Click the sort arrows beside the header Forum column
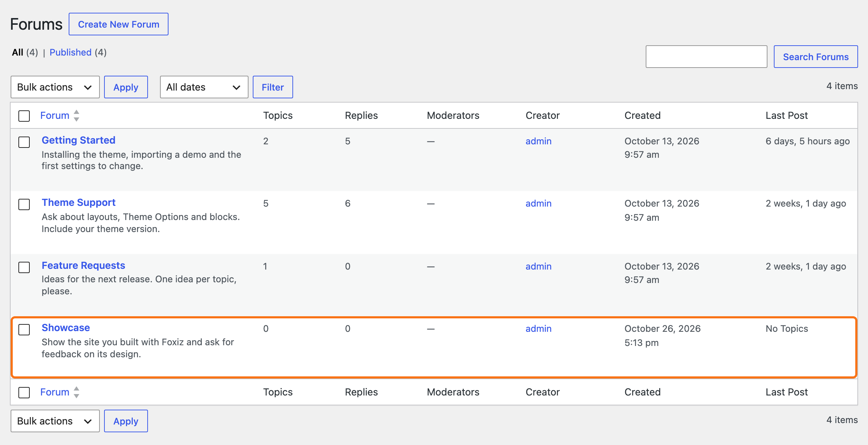Screen dimensions: 868x445 (x=76, y=116)
